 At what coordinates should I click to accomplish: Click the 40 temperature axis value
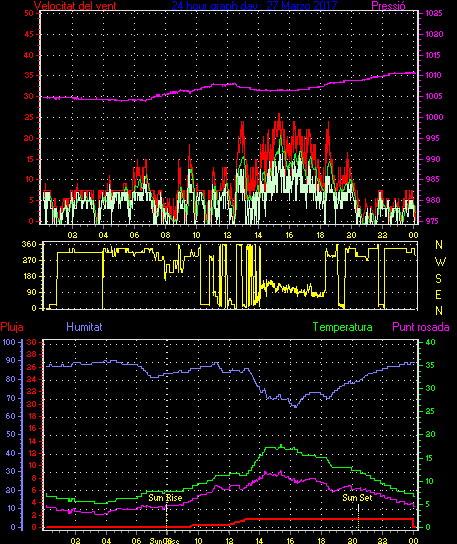(x=430, y=342)
